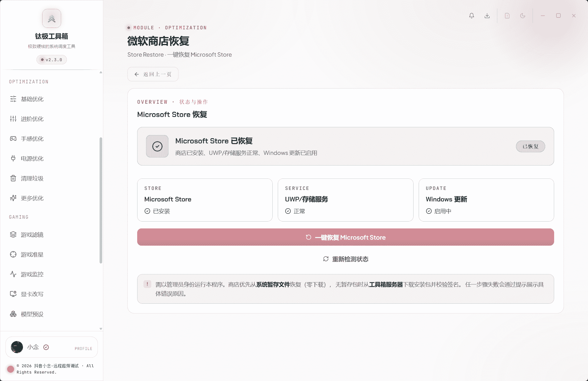
Task: Click the 已恢复 status badge
Action: (530, 146)
